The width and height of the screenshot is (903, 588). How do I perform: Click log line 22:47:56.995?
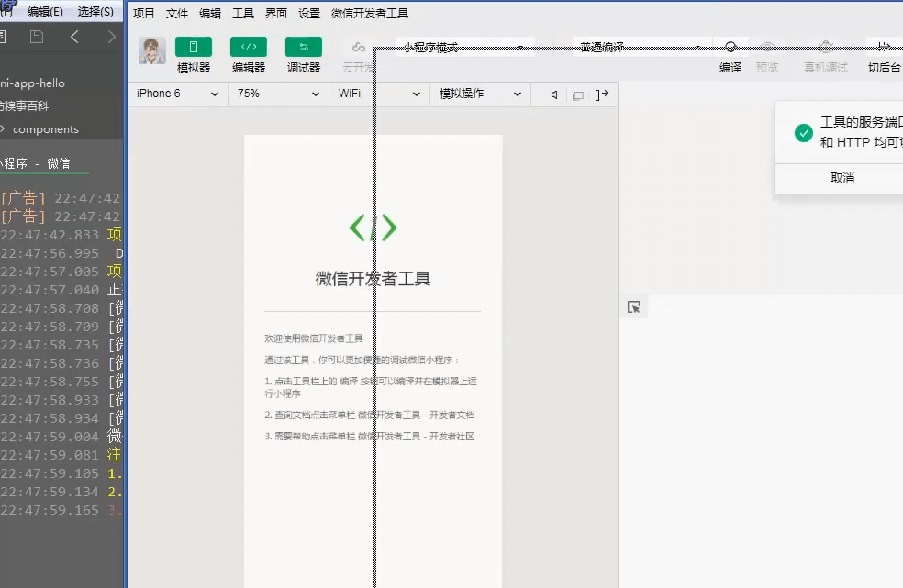click(x=61, y=253)
